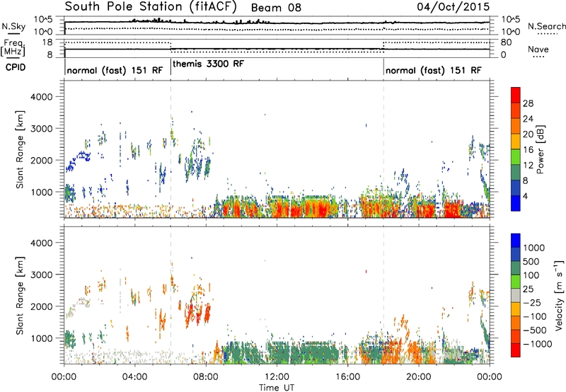The image size is (566, 392).
Task: Click the 'Freq. [MHz]' label
Action: (13, 48)
